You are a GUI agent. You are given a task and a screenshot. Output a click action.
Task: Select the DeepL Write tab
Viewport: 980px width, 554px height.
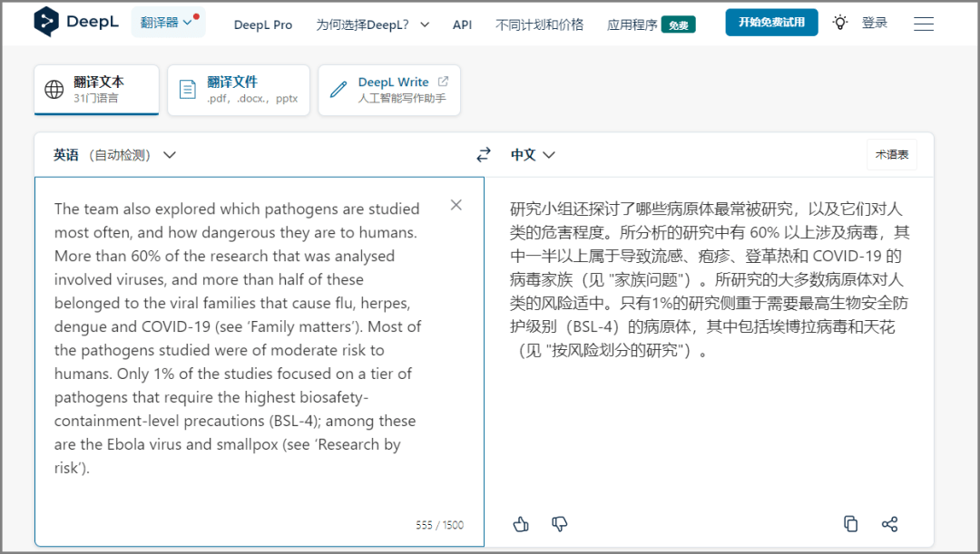(x=388, y=90)
